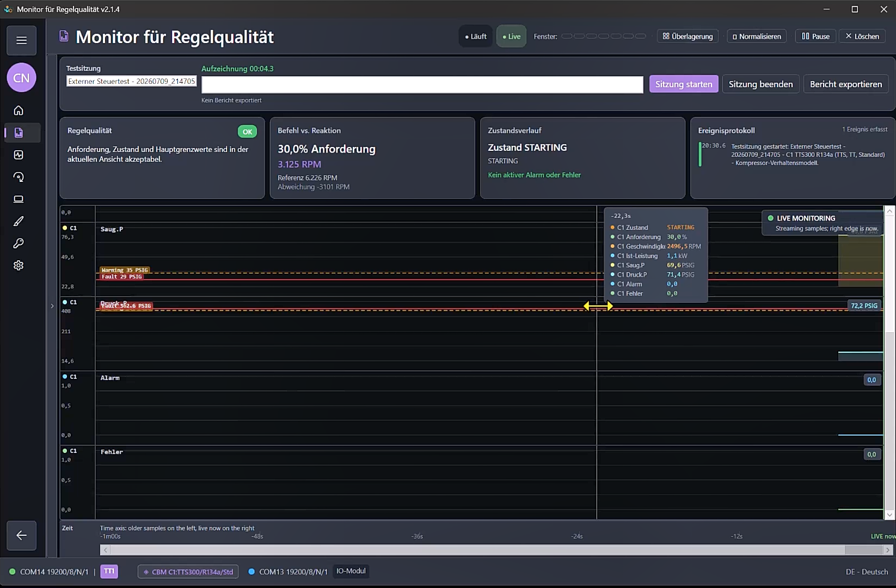Click the Warning 35 PSIG threshold label
Screen dimensions: 896x588
[x=125, y=270]
